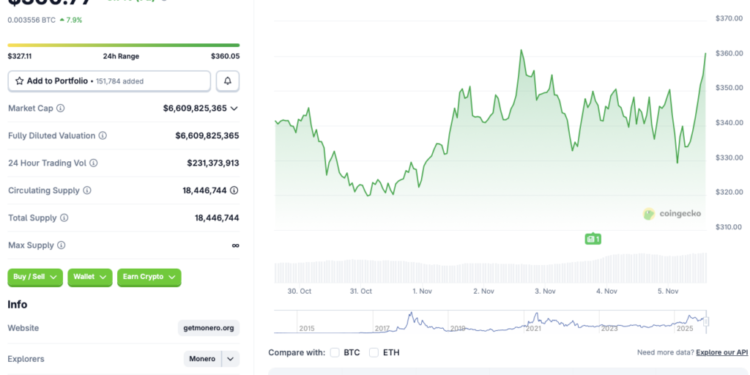The width and height of the screenshot is (750, 375).
Task: Click the $310.00 price axis label
Action: tap(729, 227)
